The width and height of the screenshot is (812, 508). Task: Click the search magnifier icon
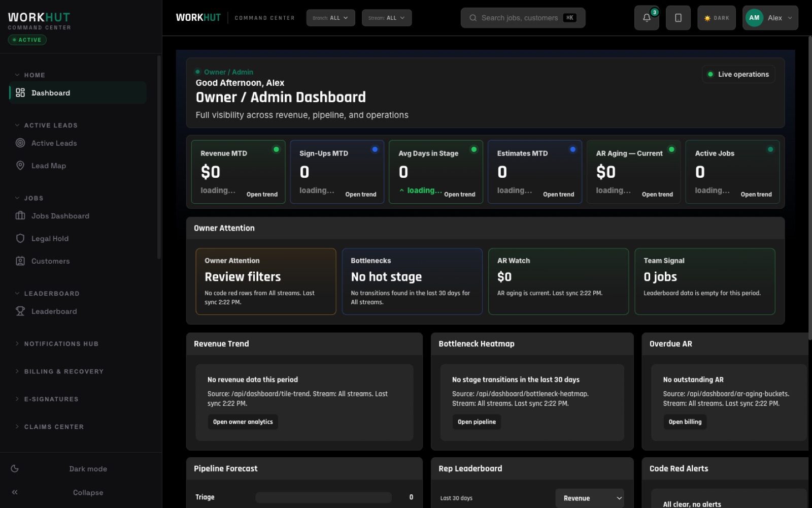tap(472, 18)
